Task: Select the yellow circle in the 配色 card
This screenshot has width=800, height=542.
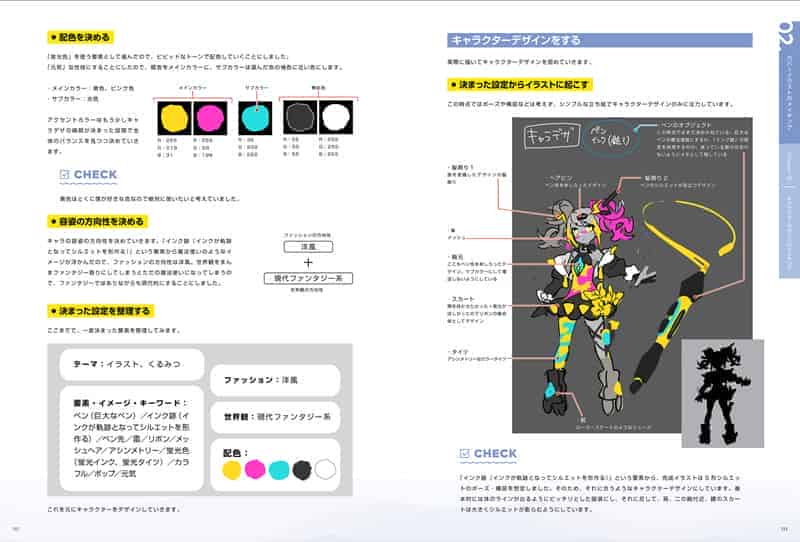Action: 232,470
